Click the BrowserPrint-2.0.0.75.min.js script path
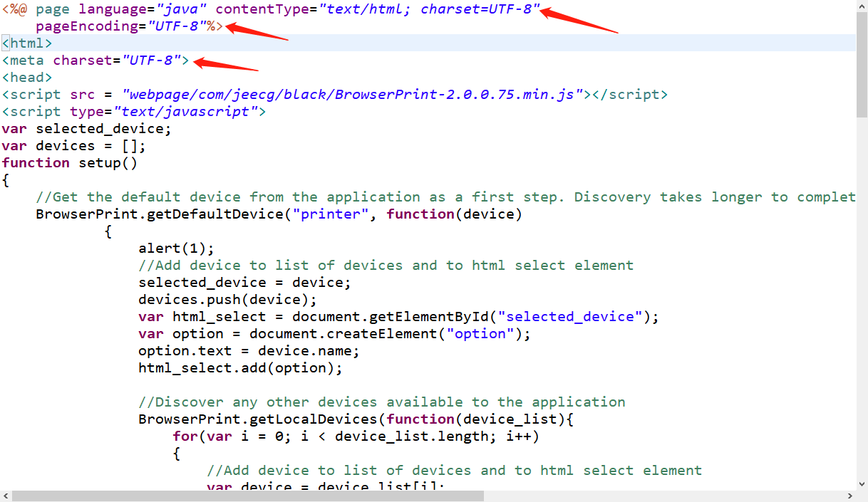 point(353,95)
